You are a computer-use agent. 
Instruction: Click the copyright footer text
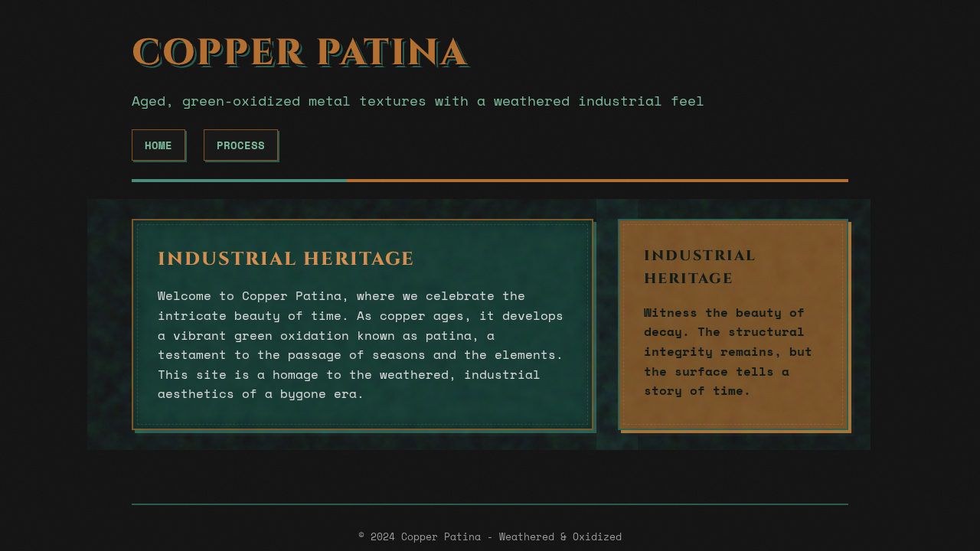click(490, 536)
